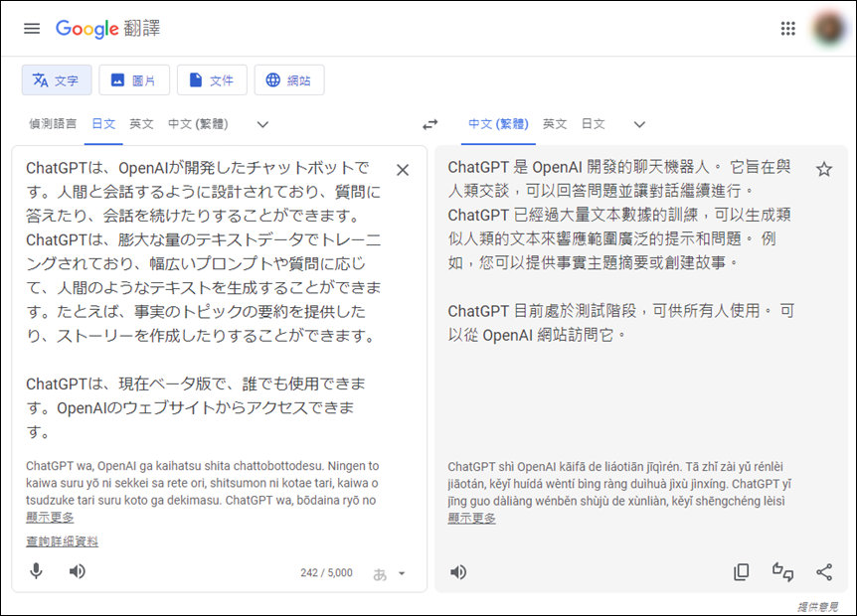857x616 pixels.
Task: Expand the target language list
Action: 639,124
